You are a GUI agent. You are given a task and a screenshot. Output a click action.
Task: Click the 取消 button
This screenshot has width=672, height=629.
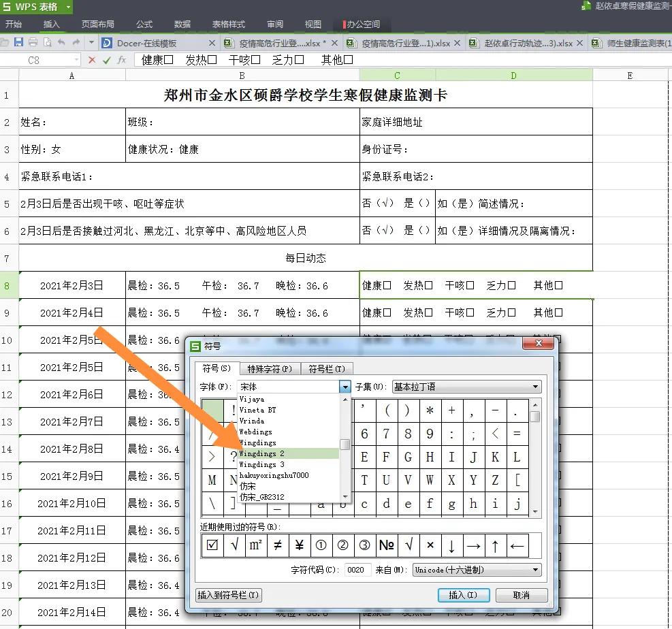[521, 595]
